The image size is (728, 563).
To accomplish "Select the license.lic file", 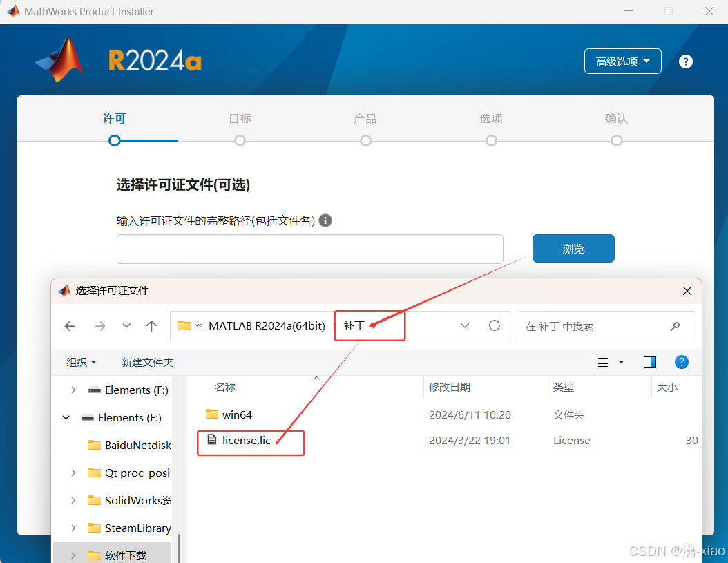I will [x=246, y=440].
